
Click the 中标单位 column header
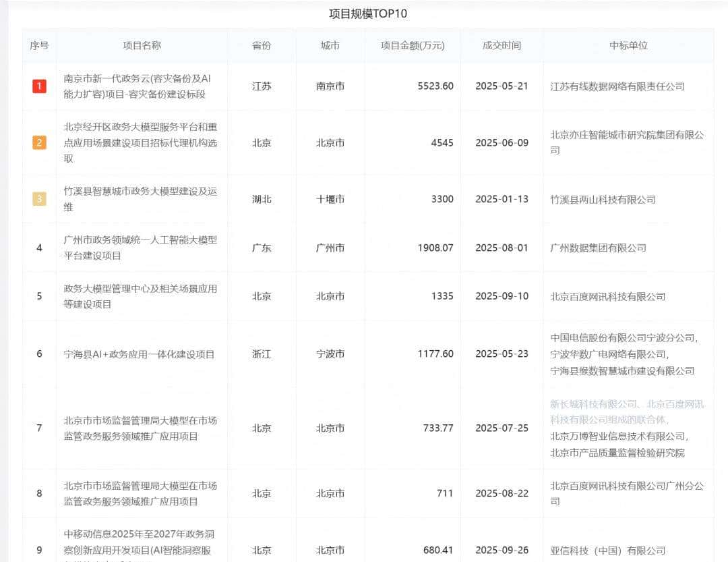click(628, 45)
